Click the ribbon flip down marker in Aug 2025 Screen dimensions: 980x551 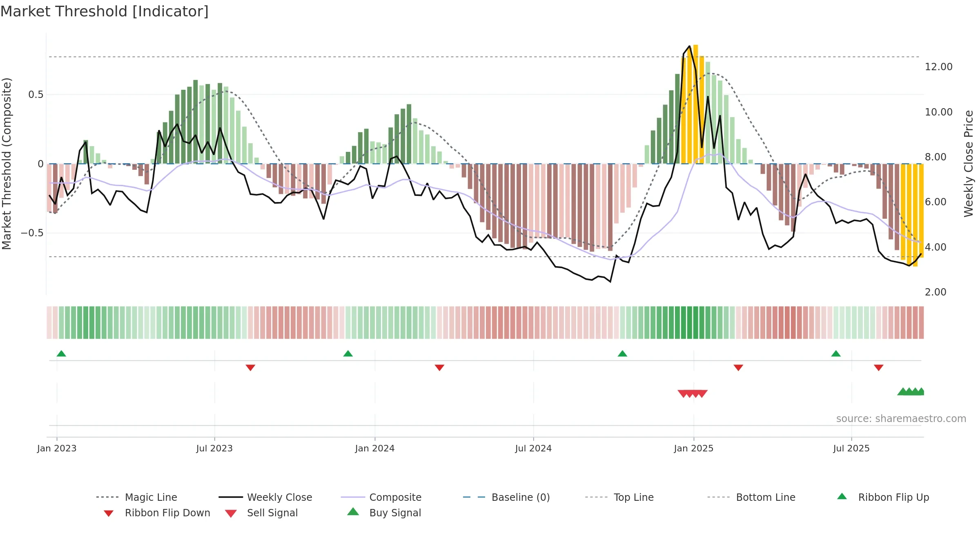pyautogui.click(x=879, y=368)
